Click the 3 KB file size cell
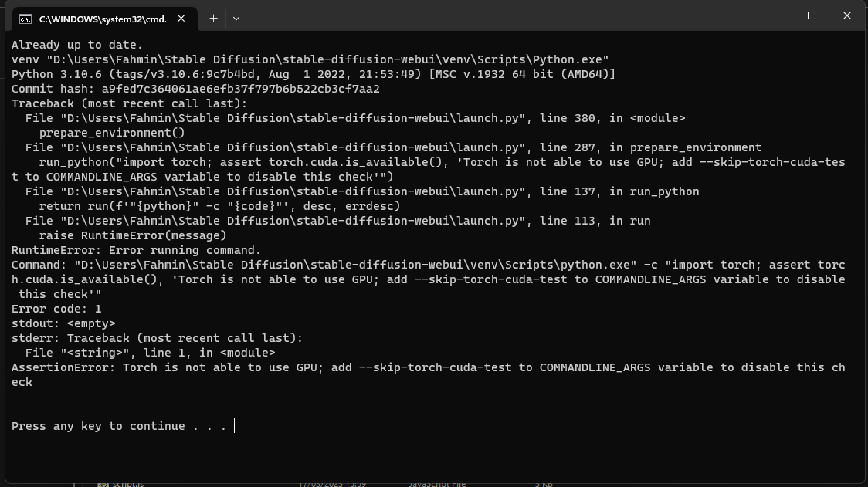The height and width of the screenshot is (487, 868). coord(544,484)
